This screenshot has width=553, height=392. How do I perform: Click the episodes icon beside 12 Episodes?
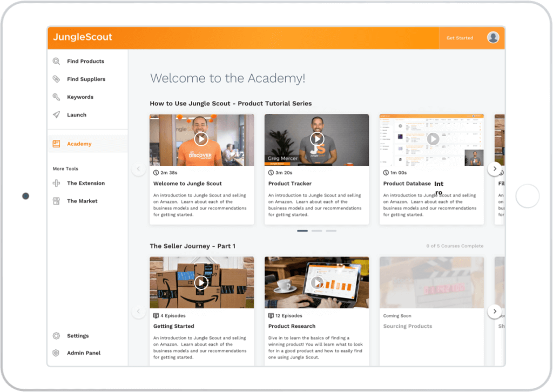pos(271,315)
